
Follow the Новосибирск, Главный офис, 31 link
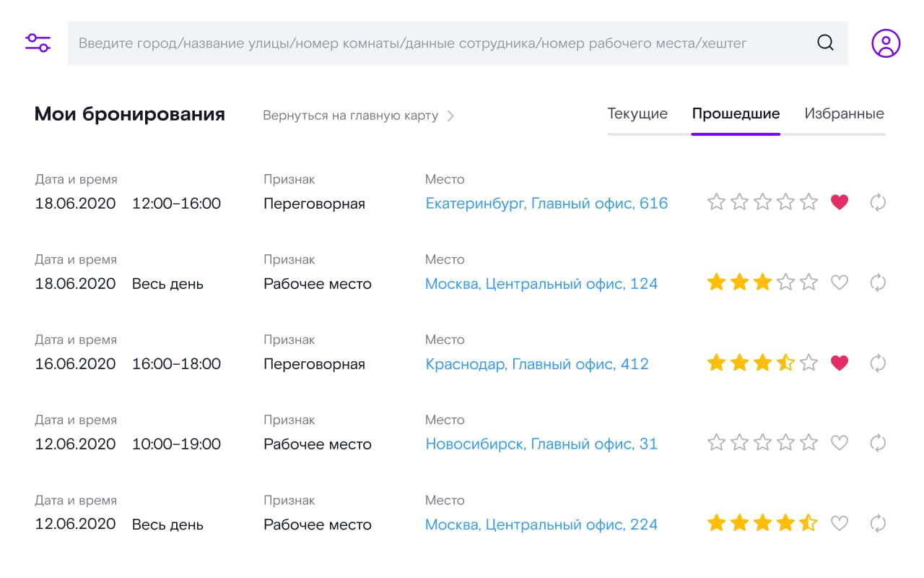click(541, 444)
